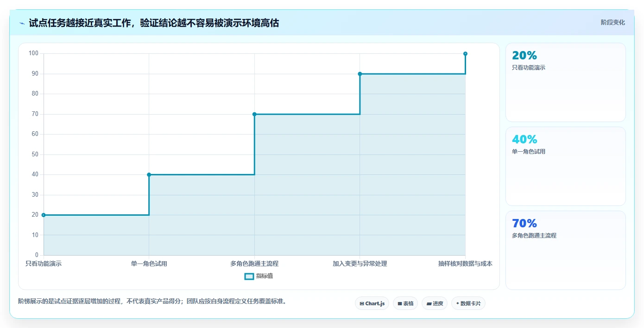644x328 pixels.
Task: Click the 阶段变化 label in header
Action: 613,22
